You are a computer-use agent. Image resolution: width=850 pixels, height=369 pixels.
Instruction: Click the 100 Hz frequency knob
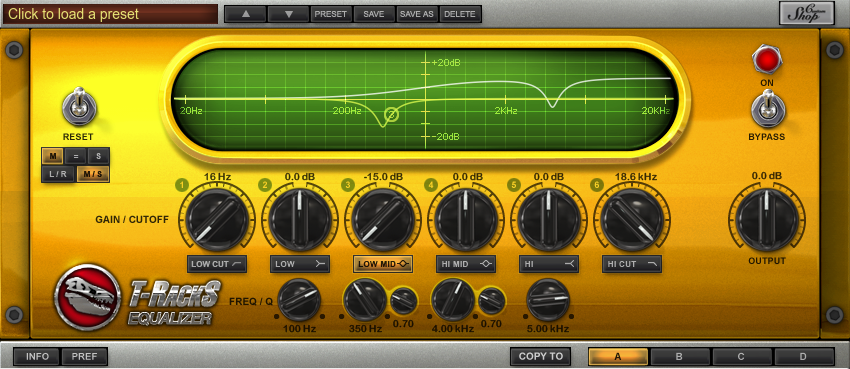pyautogui.click(x=299, y=300)
